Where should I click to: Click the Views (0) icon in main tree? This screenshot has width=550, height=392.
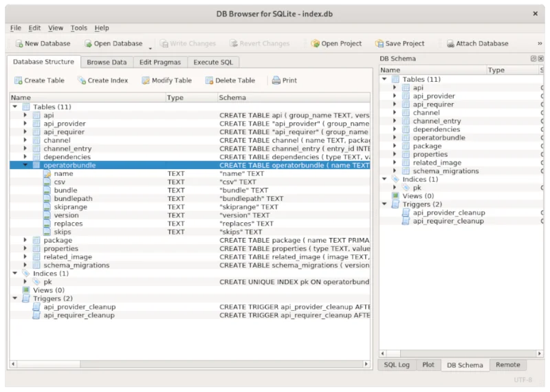coord(26,290)
